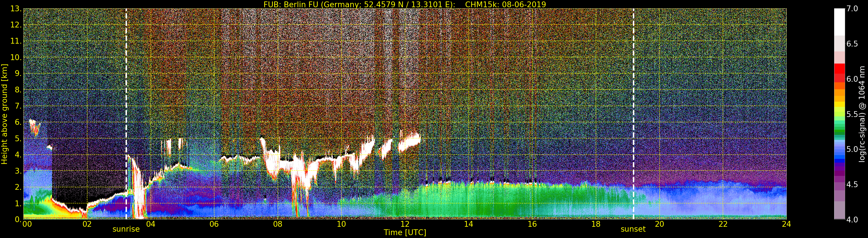Click the 4.0 colorbar tick label
The height and width of the screenshot is (238, 868).
(852, 220)
